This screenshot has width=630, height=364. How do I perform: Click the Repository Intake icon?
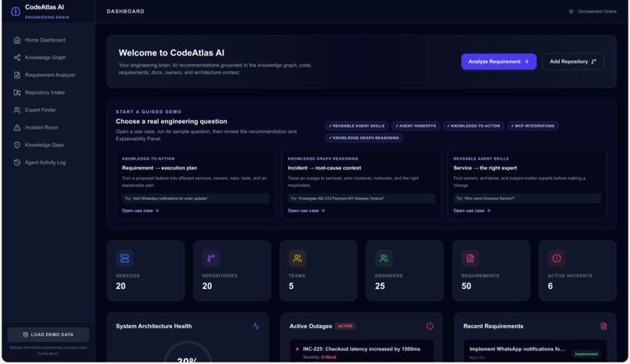click(x=17, y=92)
